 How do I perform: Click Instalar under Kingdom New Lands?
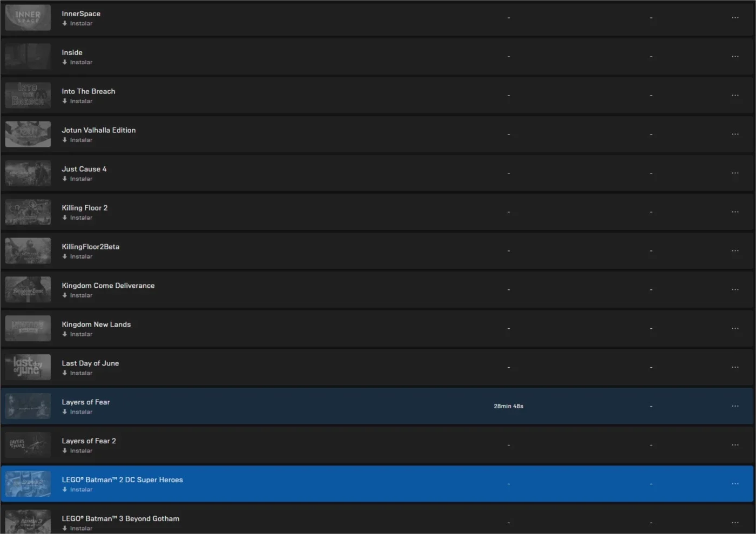(x=77, y=335)
